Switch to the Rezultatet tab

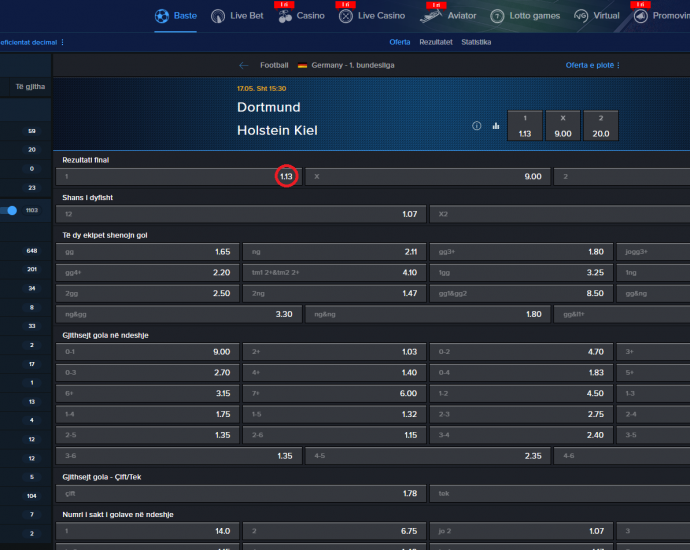pyautogui.click(x=434, y=42)
